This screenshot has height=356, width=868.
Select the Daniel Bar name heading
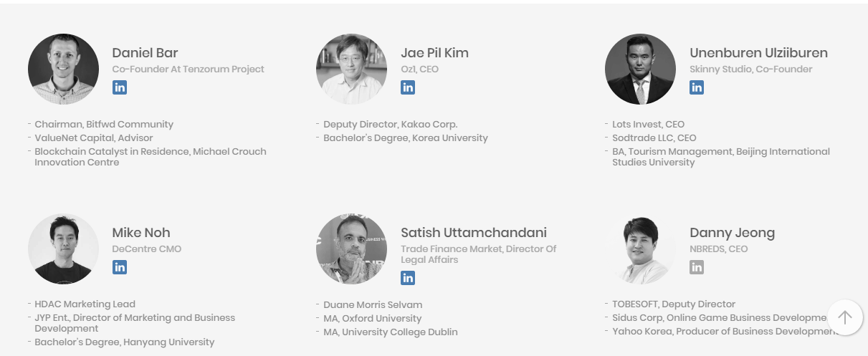pyautogui.click(x=145, y=53)
